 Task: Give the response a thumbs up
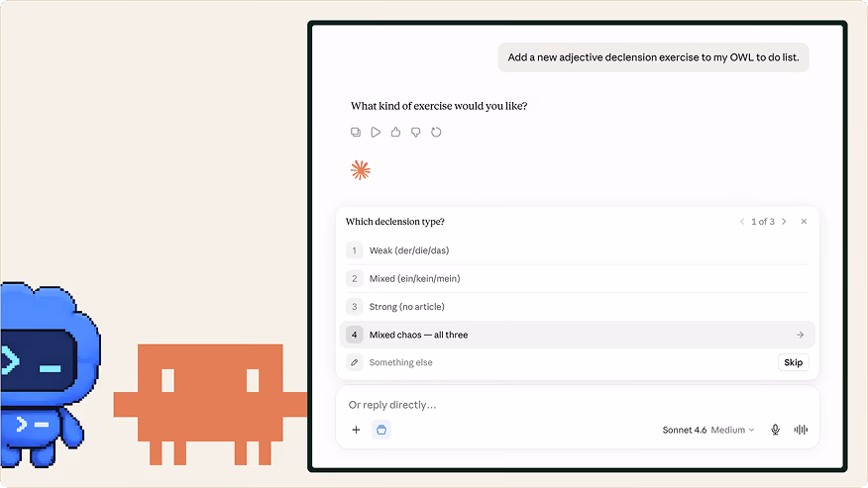395,133
